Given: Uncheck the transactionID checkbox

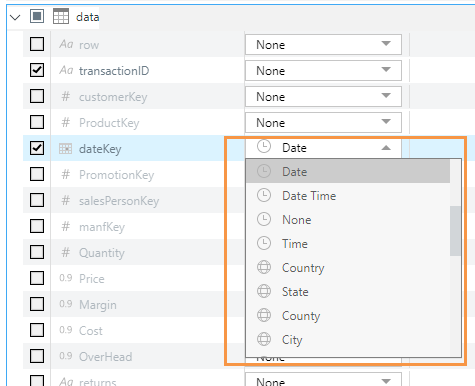Looking at the screenshot, I should point(37,70).
